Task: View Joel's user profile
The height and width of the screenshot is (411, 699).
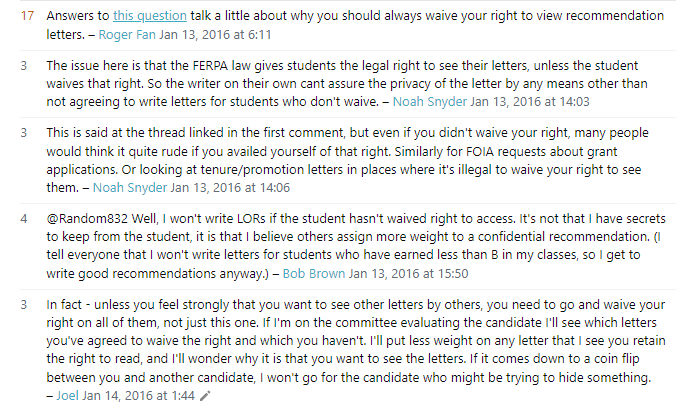Action: pos(65,396)
